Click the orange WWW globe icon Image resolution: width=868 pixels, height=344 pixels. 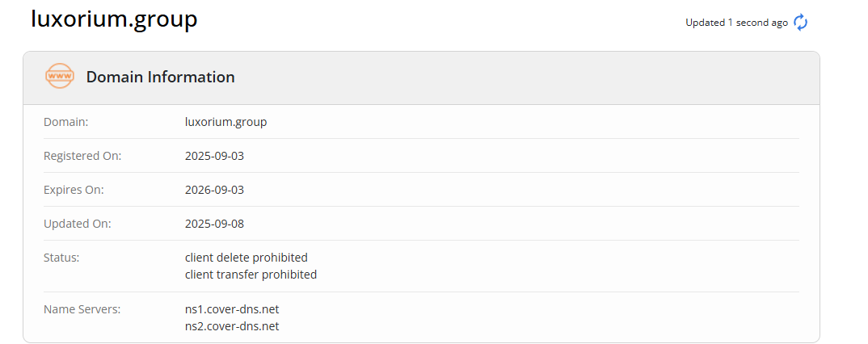point(60,77)
